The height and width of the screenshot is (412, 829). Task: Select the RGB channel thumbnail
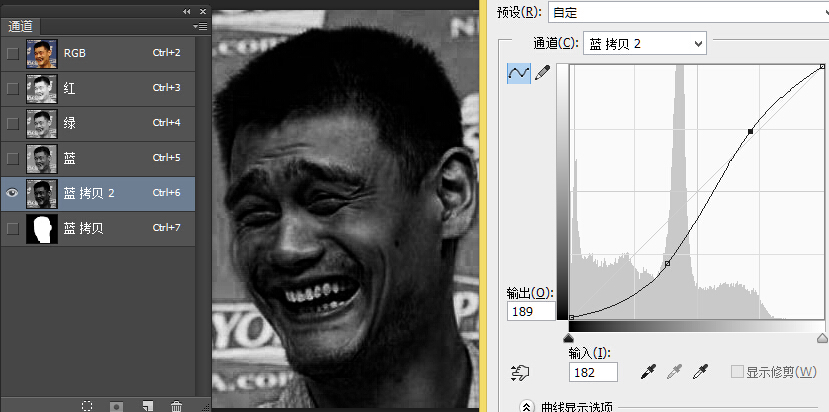[42, 53]
